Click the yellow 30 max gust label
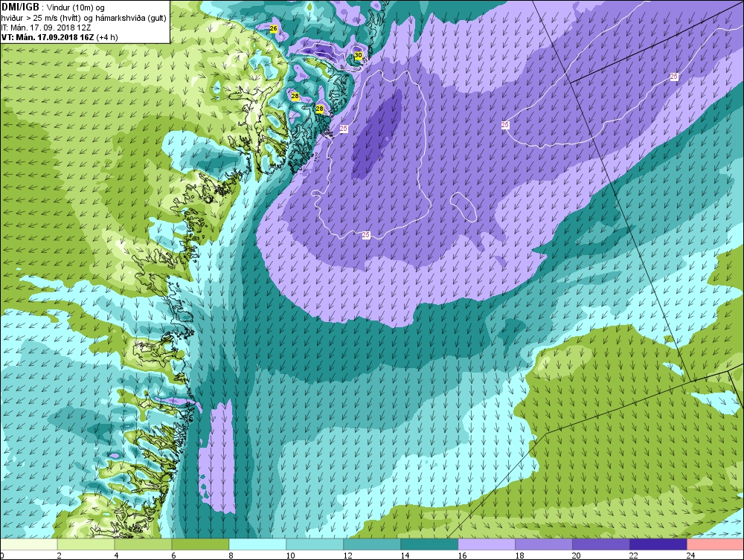The width and height of the screenshot is (744, 560). point(359,55)
